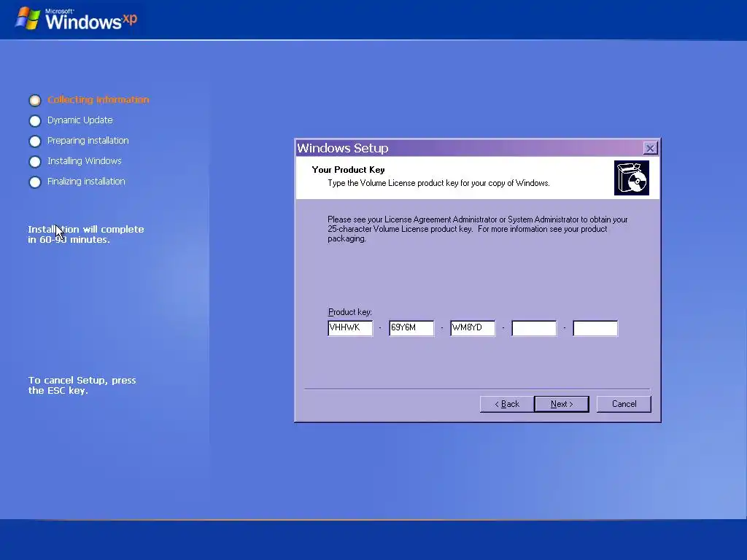Image resolution: width=747 pixels, height=560 pixels.
Task: Click the software box and CD icon
Action: (x=631, y=178)
